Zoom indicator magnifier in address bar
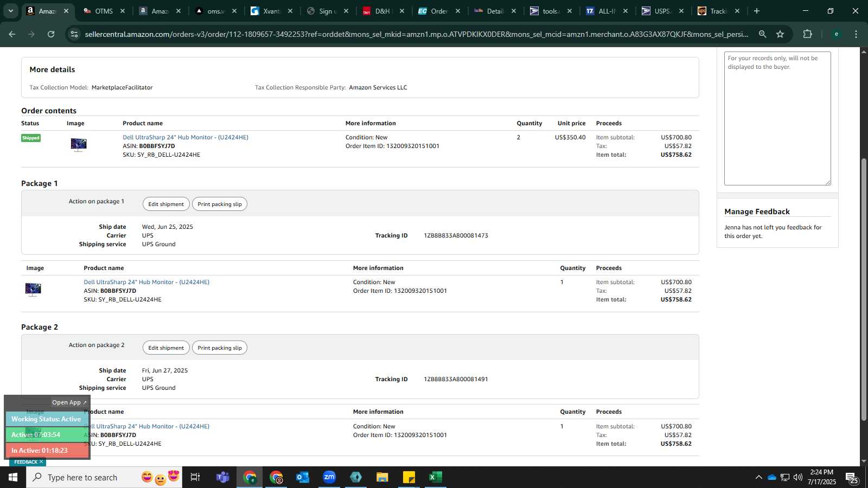This screenshot has height=488, width=868. (x=762, y=34)
